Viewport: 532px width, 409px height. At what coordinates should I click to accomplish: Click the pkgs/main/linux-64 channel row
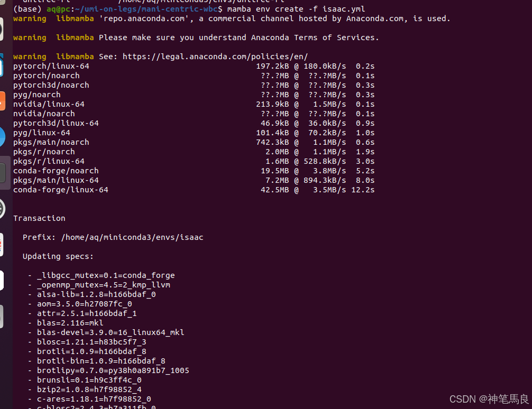(194, 180)
